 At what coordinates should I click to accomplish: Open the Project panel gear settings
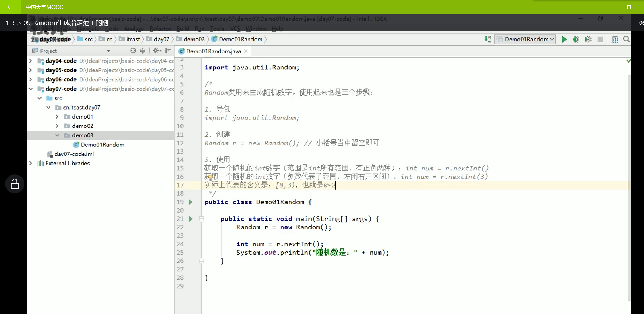157,51
